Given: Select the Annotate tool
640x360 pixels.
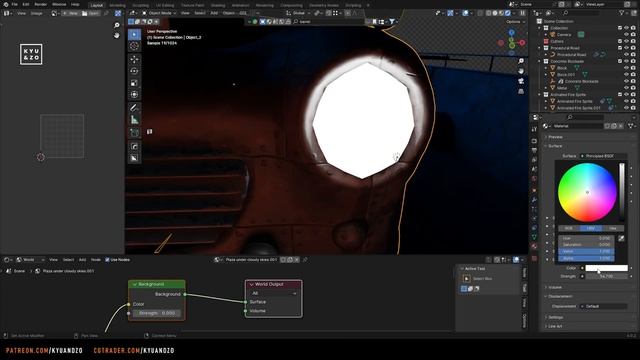Looking at the screenshot, I should [x=134, y=108].
